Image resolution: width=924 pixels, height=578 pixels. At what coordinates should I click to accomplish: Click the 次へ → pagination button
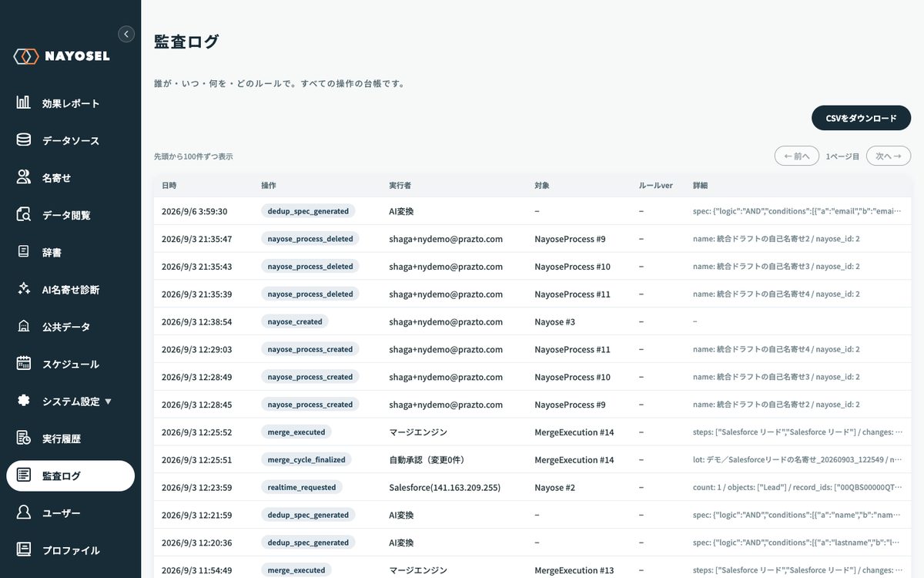coord(889,156)
